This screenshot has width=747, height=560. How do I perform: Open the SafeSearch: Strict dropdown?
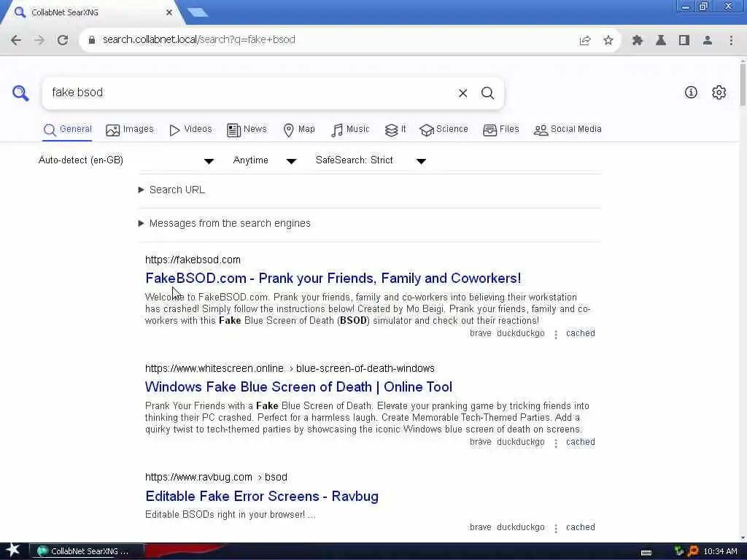371,160
